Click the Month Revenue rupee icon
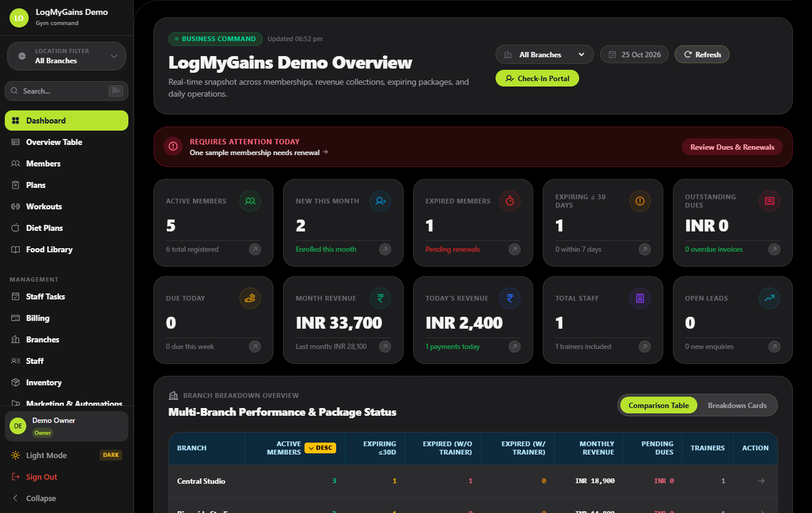The image size is (812, 513). click(380, 298)
